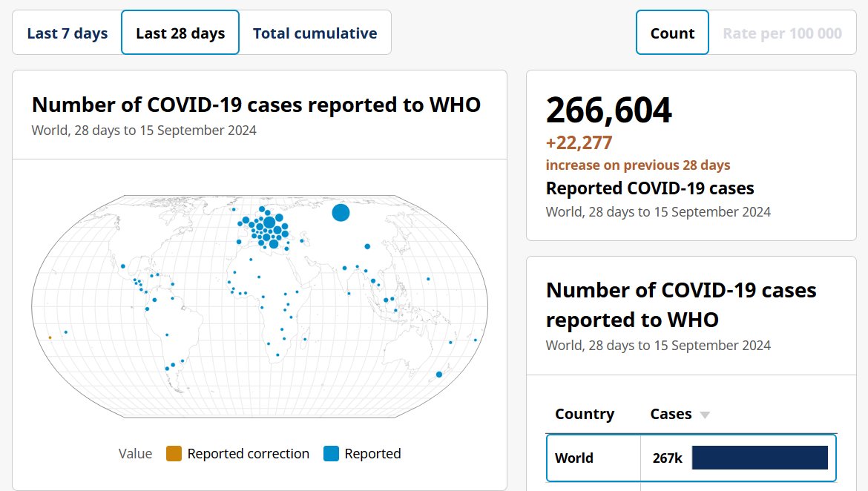Viewport: 868px width, 491px height.
Task: Select the Total cumulative tab
Action: [315, 33]
